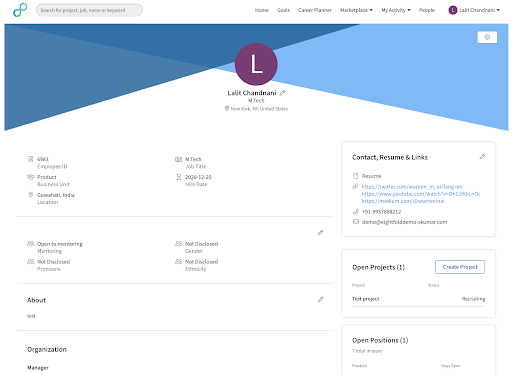The image size is (512, 375).
Task: Click the Gender icon
Action: point(179,244)
